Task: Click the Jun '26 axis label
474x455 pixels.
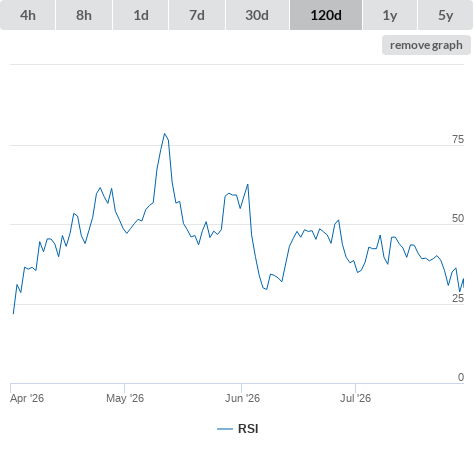Action: click(x=242, y=398)
